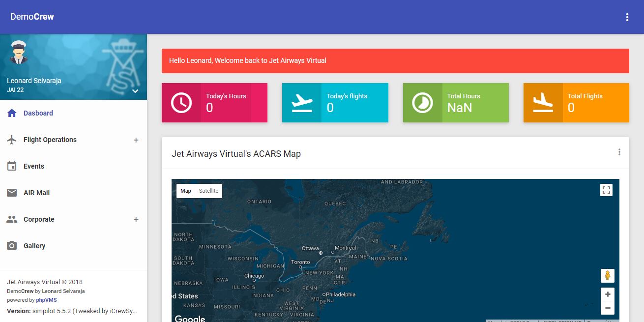The width and height of the screenshot is (644, 322).
Task: Click the Dashboard home icon
Action: pyautogui.click(x=12, y=113)
